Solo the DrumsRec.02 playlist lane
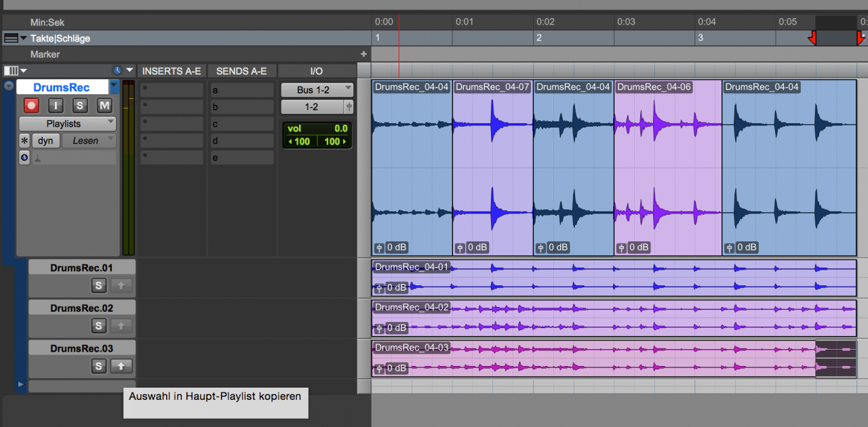Image resolution: width=868 pixels, height=427 pixels. coord(99,326)
